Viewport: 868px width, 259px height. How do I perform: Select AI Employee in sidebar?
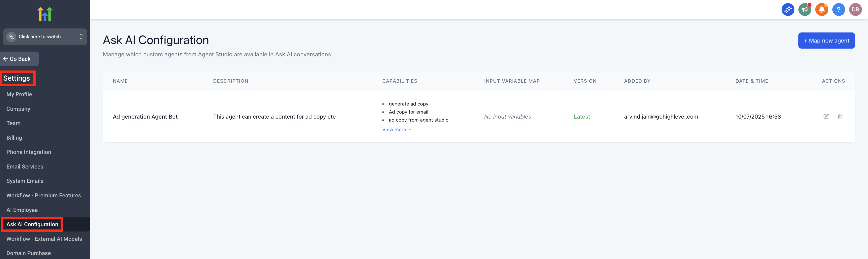pyautogui.click(x=22, y=210)
